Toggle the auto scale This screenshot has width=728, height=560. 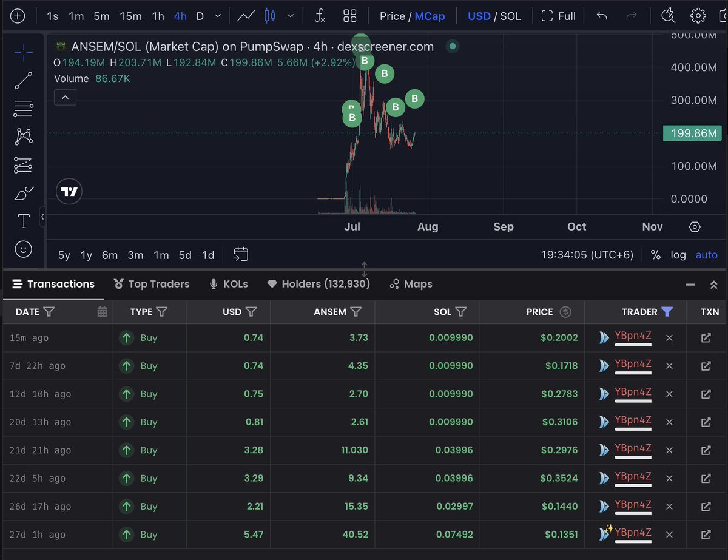[706, 255]
